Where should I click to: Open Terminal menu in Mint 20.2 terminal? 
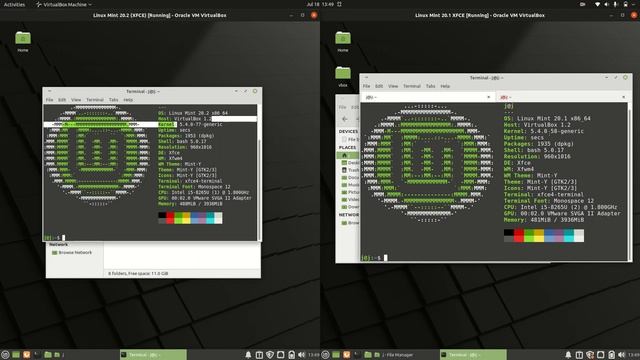[x=95, y=100]
